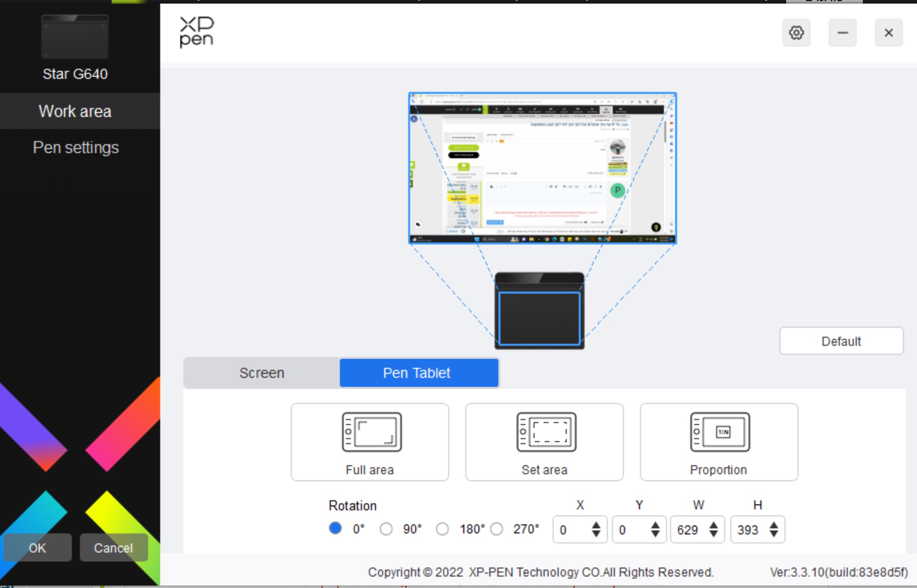
Task: Click the Full area tablet icon
Action: tap(371, 432)
